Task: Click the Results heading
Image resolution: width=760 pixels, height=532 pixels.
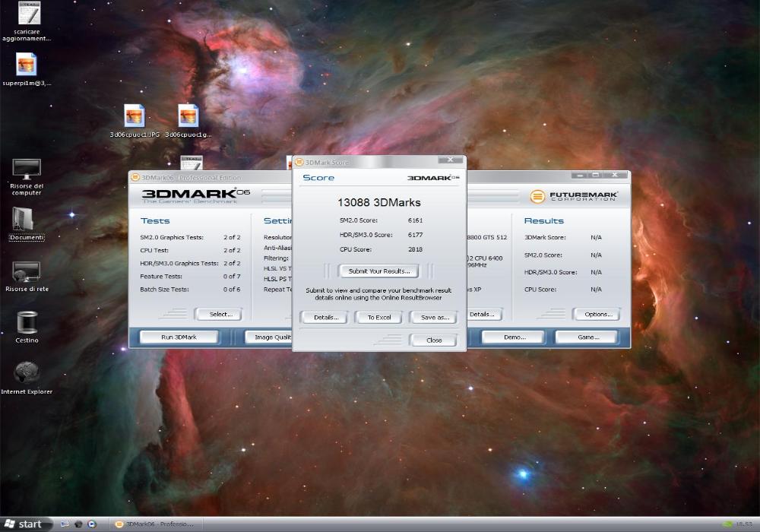Action: (x=544, y=221)
